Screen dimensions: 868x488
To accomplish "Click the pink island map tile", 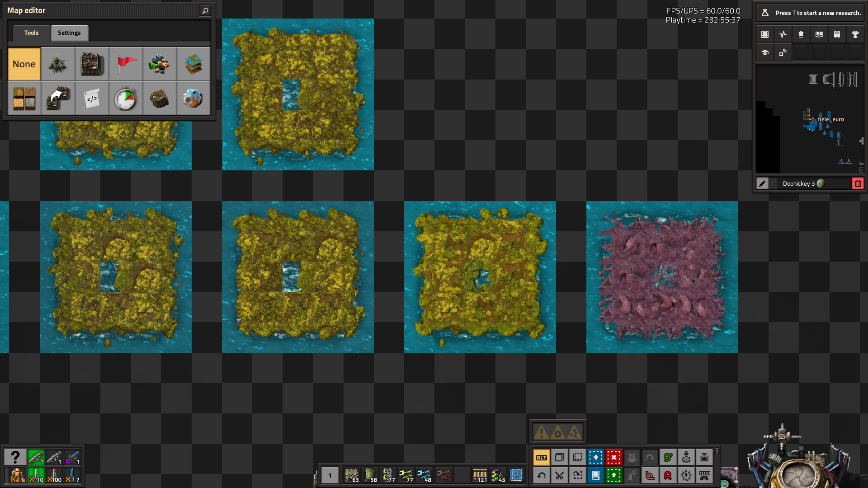I will click(x=662, y=277).
